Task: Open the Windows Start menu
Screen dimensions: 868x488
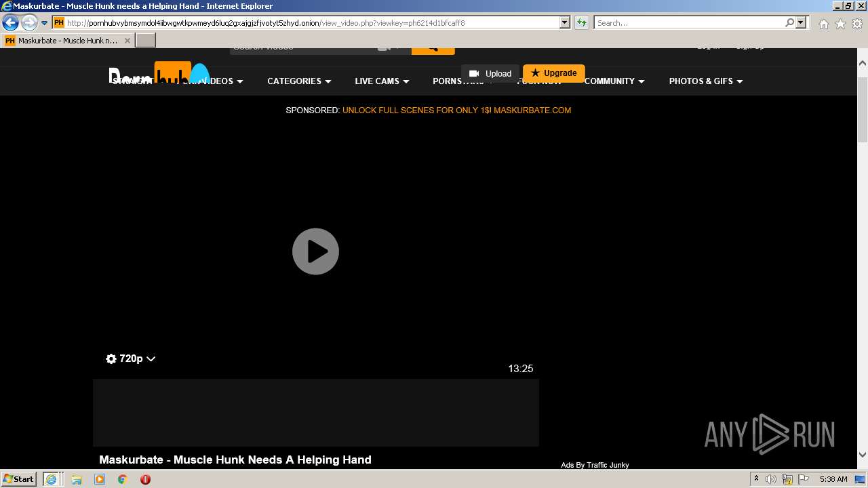Action: coord(19,479)
